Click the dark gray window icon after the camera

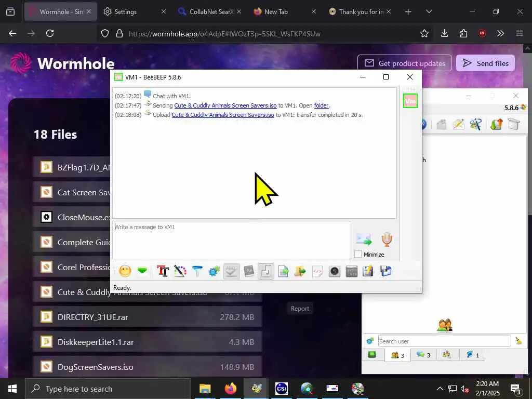click(x=352, y=271)
